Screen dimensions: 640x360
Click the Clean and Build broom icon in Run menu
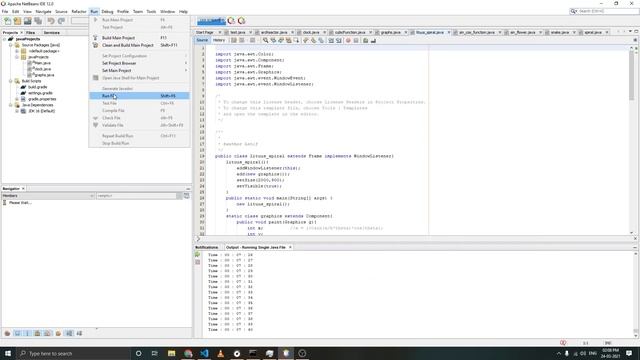(x=96, y=45)
